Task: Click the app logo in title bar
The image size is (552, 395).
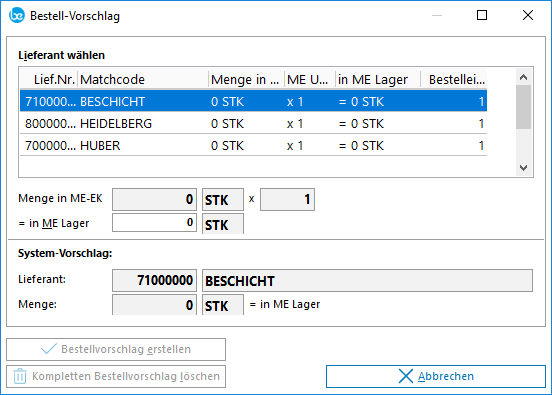Action: tap(17, 15)
